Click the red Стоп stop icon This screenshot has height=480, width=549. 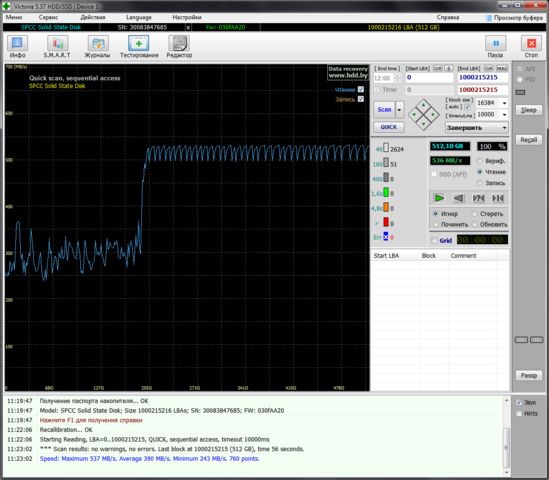point(531,43)
